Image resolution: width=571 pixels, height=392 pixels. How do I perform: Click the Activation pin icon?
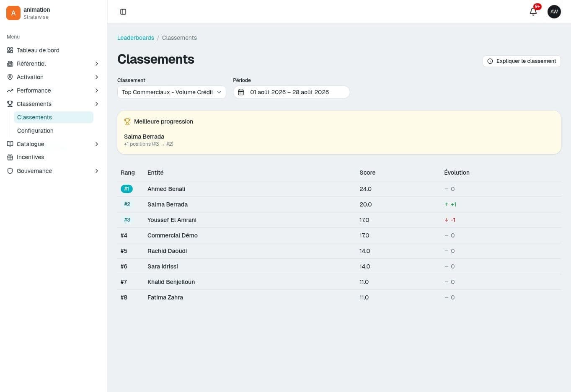pyautogui.click(x=10, y=77)
